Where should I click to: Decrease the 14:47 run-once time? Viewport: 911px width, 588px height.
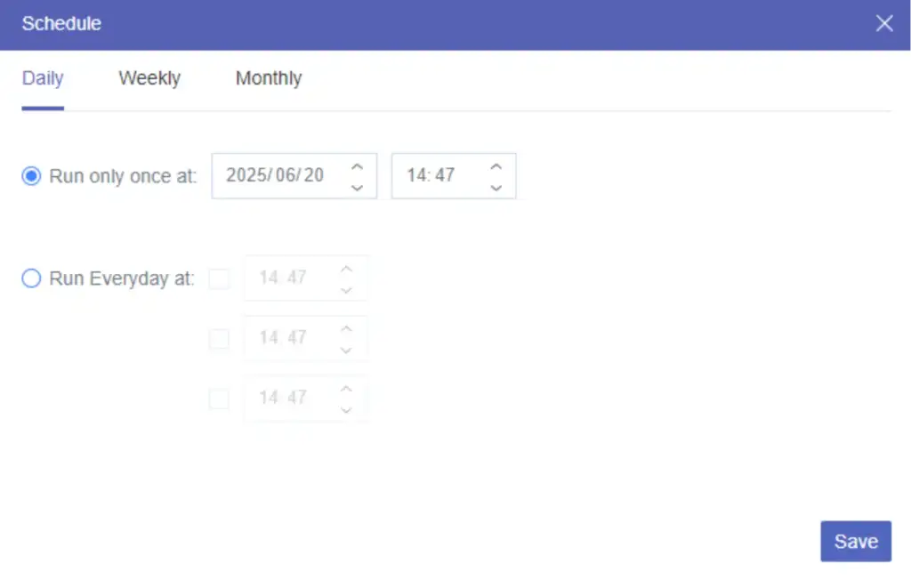coord(496,186)
